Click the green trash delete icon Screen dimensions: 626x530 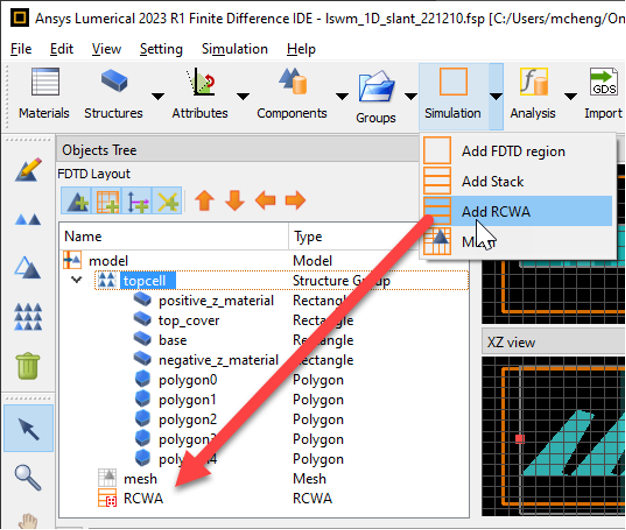point(28,366)
